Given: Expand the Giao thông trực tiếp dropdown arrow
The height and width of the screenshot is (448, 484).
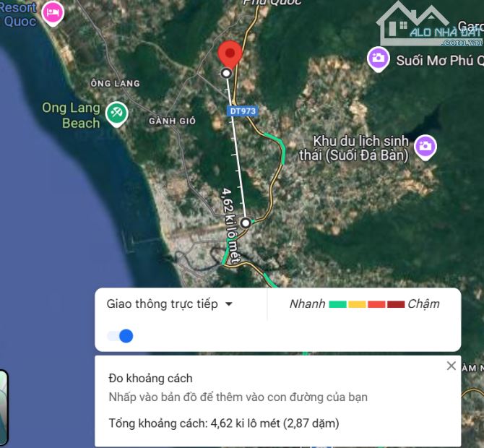Looking at the screenshot, I should [x=229, y=304].
